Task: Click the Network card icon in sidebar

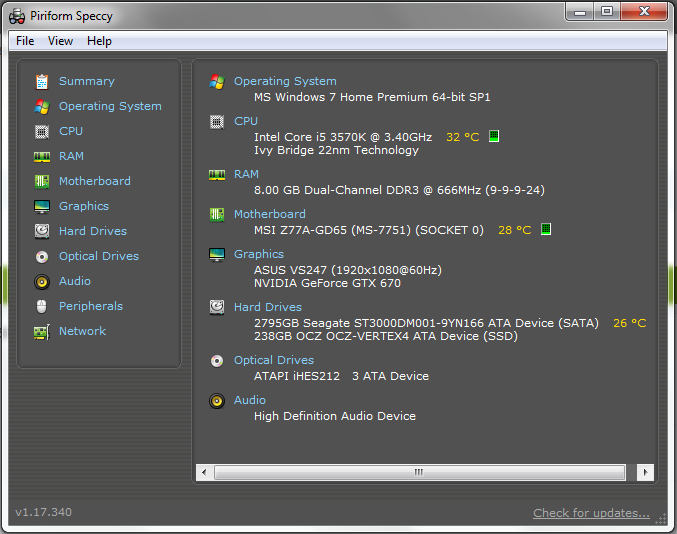Action: pyautogui.click(x=42, y=332)
